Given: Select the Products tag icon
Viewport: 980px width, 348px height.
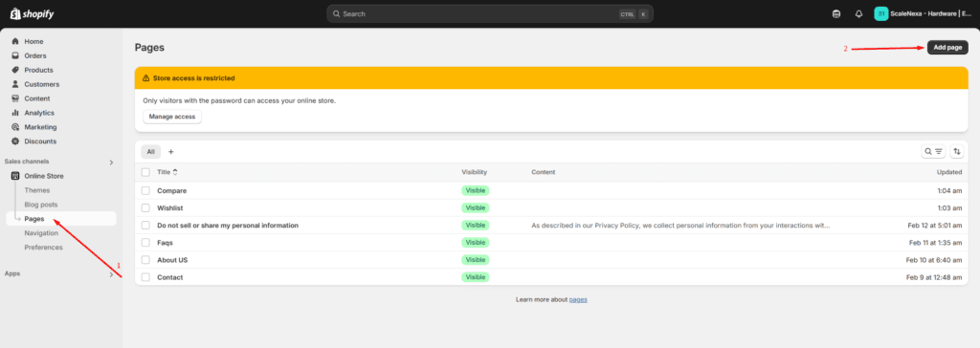Looking at the screenshot, I should click(15, 70).
